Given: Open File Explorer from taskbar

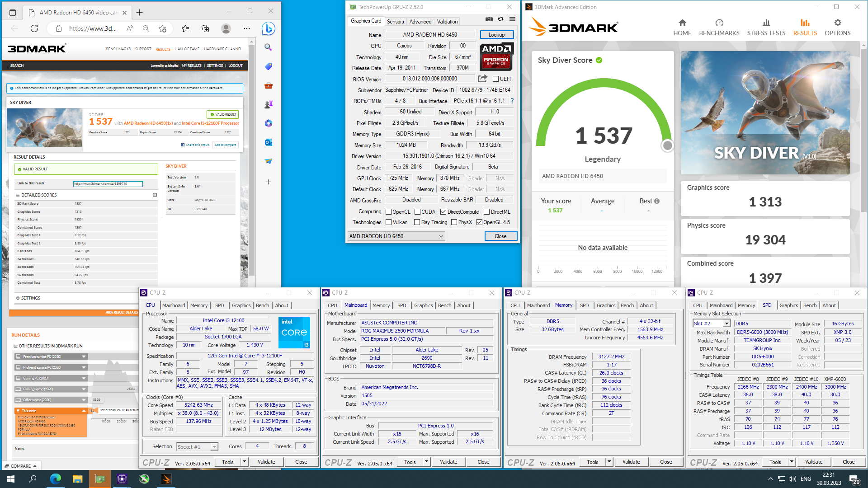Looking at the screenshot, I should 78,479.
